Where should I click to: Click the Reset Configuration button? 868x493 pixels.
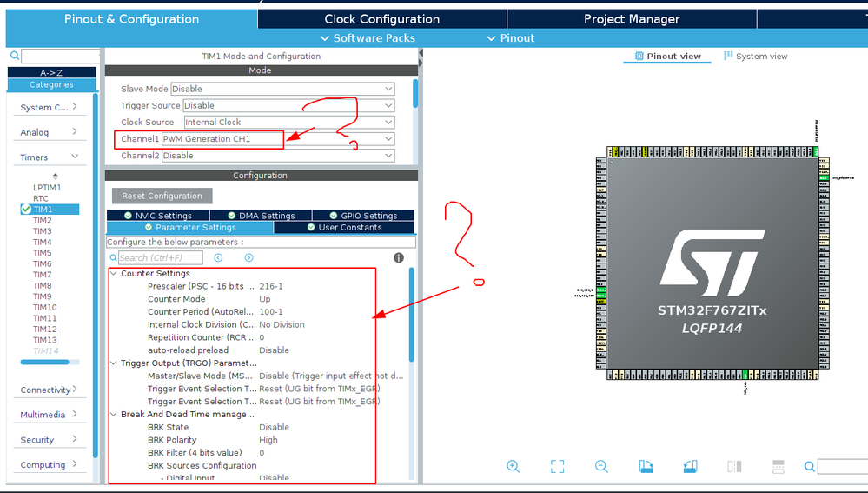(162, 196)
